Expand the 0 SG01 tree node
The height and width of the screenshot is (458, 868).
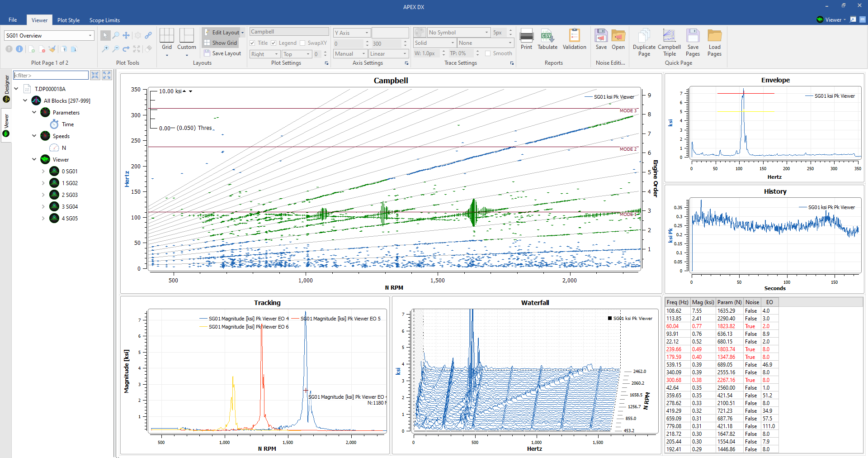pos(43,171)
